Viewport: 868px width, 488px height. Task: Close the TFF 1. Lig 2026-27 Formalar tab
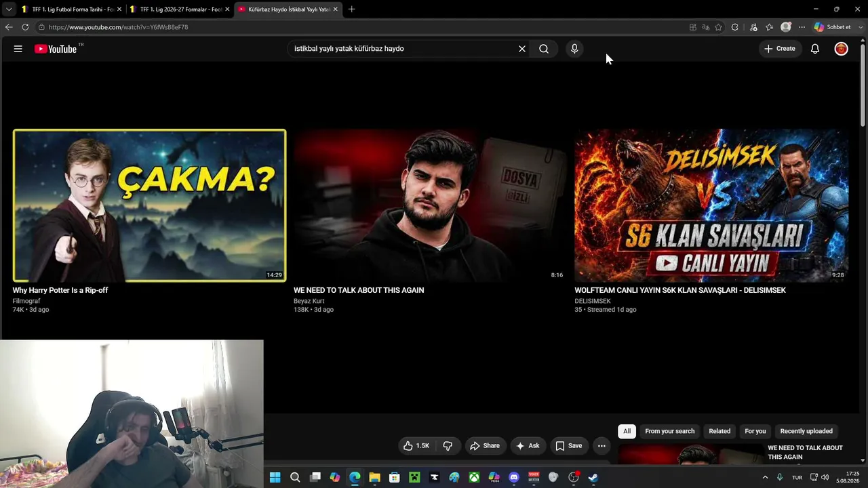(x=227, y=9)
